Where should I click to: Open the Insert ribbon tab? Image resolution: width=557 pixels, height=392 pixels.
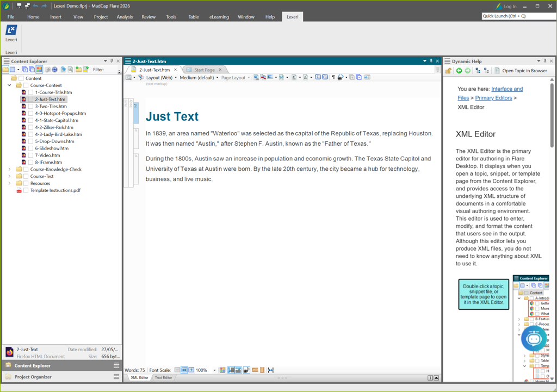pyautogui.click(x=56, y=17)
